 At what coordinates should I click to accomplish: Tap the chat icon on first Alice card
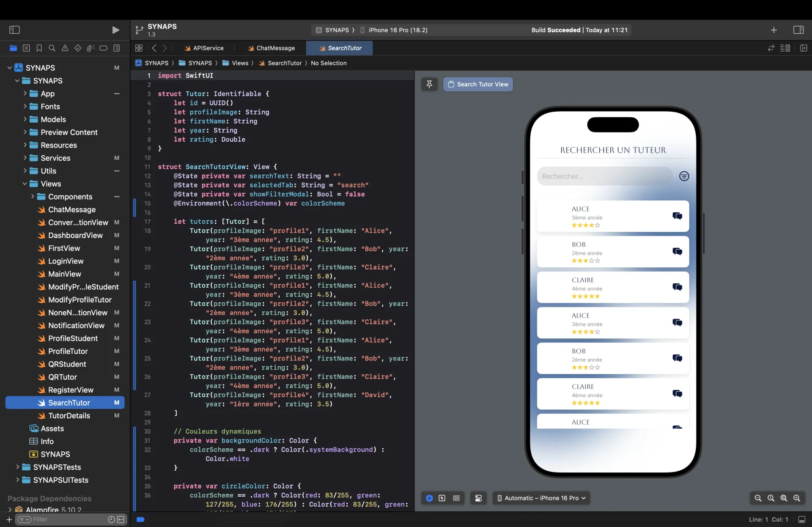coord(677,216)
